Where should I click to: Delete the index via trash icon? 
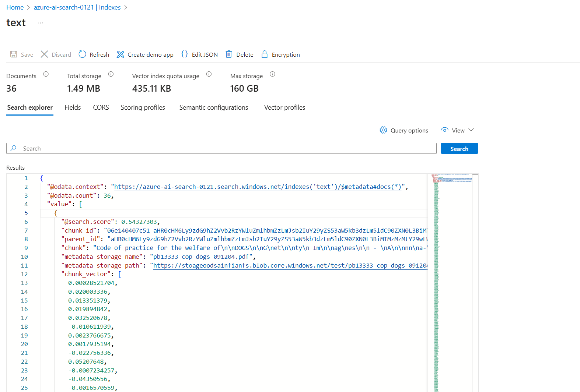point(229,54)
